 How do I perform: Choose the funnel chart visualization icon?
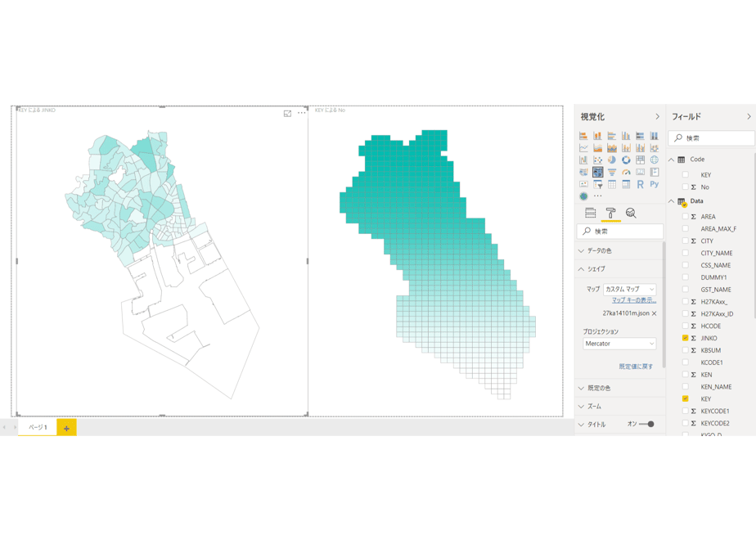tap(612, 172)
